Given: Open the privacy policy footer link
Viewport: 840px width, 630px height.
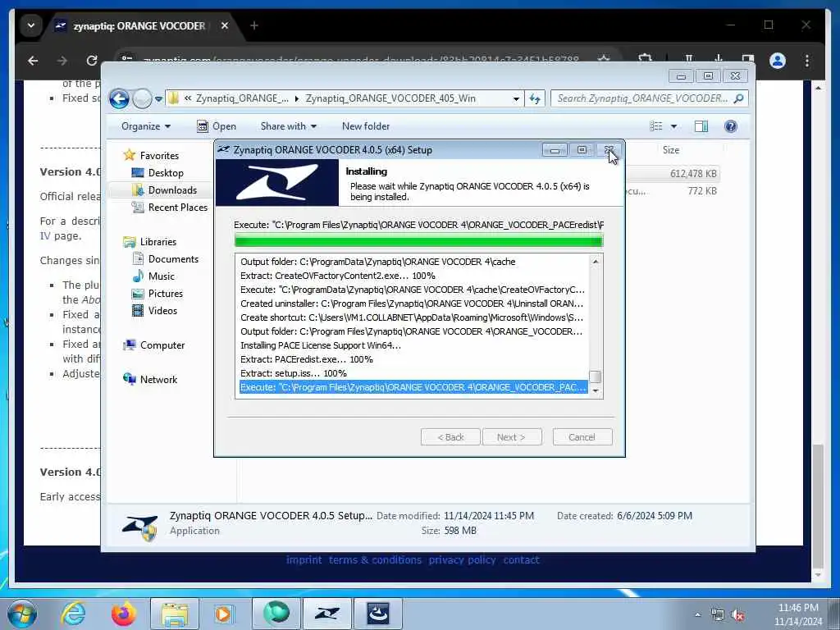Looking at the screenshot, I should click(x=462, y=559).
